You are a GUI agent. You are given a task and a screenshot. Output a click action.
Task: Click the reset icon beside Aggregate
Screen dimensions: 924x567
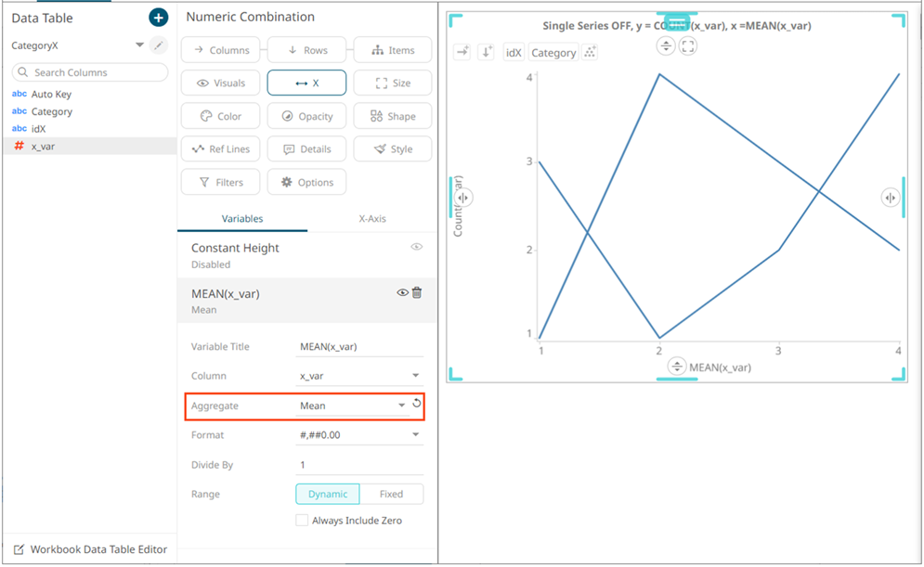click(417, 404)
